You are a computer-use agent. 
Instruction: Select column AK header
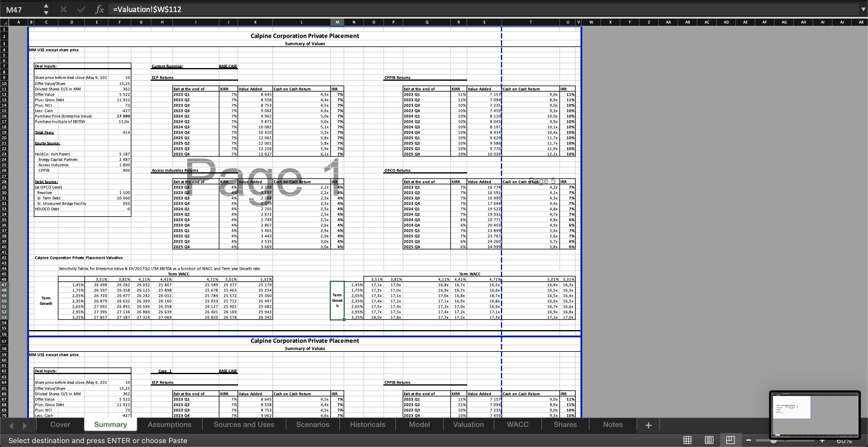[x=861, y=22]
